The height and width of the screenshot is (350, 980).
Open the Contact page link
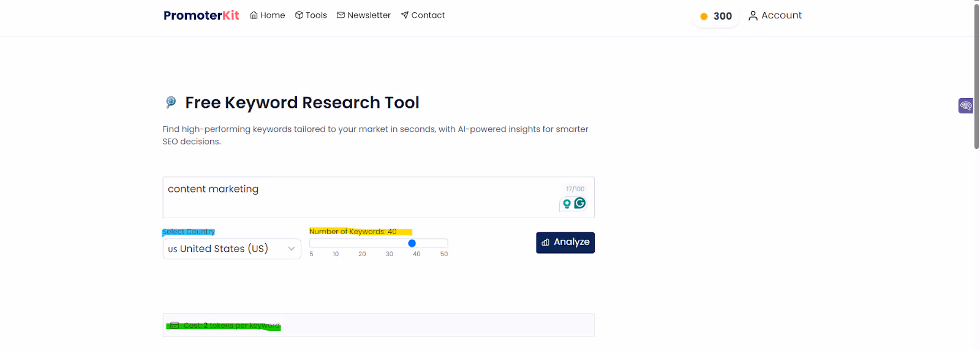click(423, 15)
